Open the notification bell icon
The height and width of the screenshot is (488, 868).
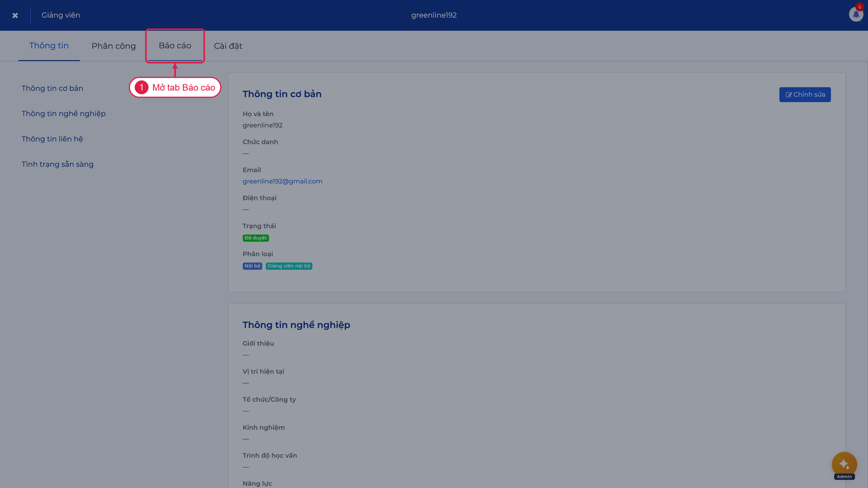[x=856, y=15]
